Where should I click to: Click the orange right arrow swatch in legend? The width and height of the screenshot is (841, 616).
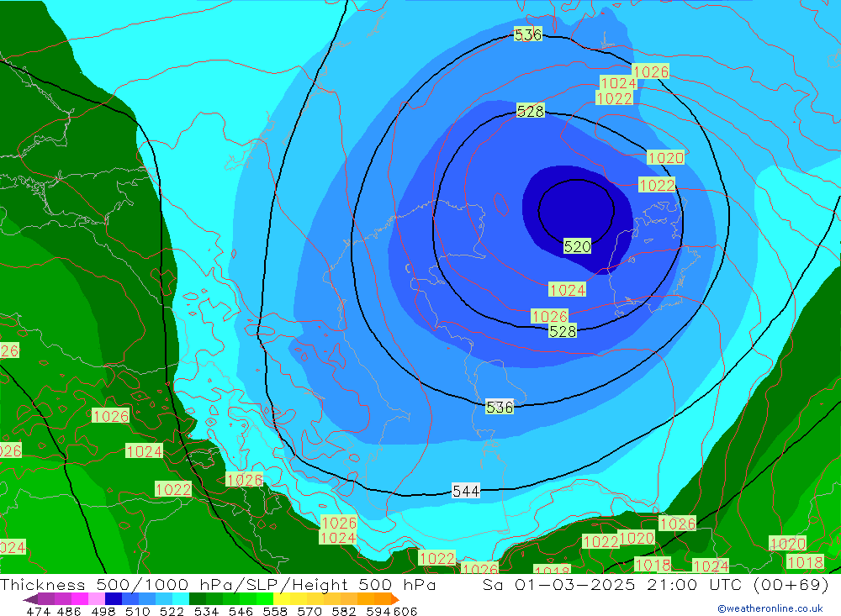(x=395, y=599)
